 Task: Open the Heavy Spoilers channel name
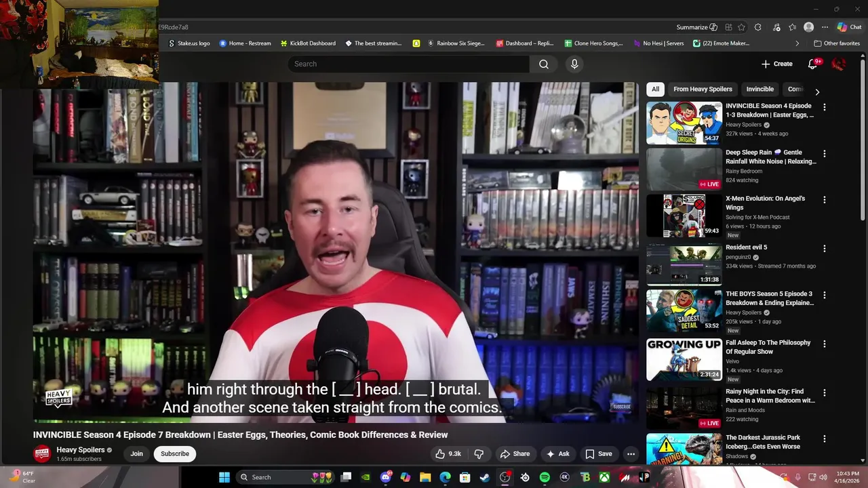(x=80, y=450)
